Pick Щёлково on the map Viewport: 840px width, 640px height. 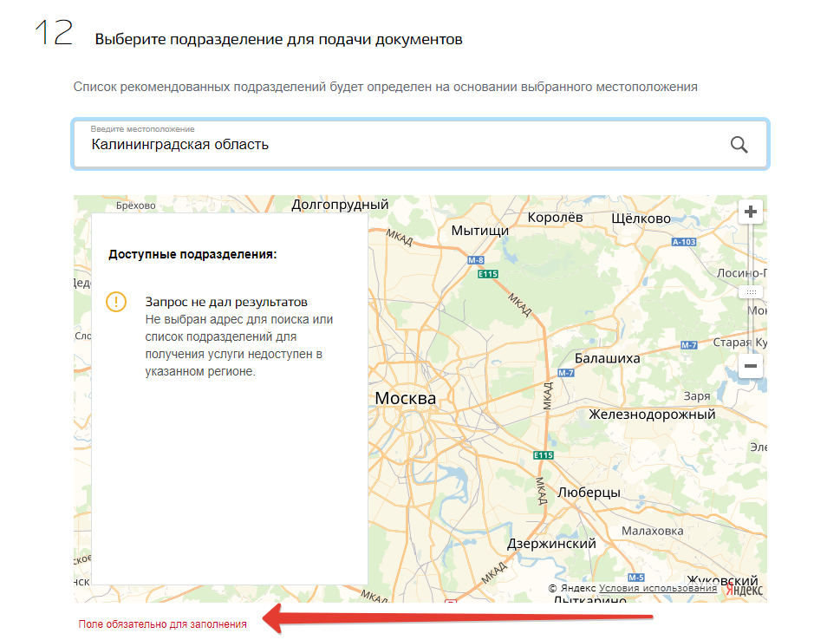pyautogui.click(x=641, y=218)
